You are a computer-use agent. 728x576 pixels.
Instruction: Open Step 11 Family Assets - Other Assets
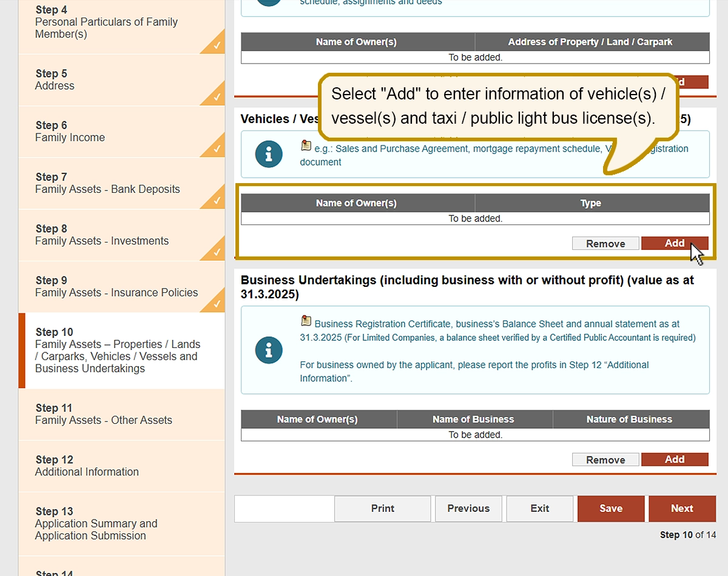point(121,414)
